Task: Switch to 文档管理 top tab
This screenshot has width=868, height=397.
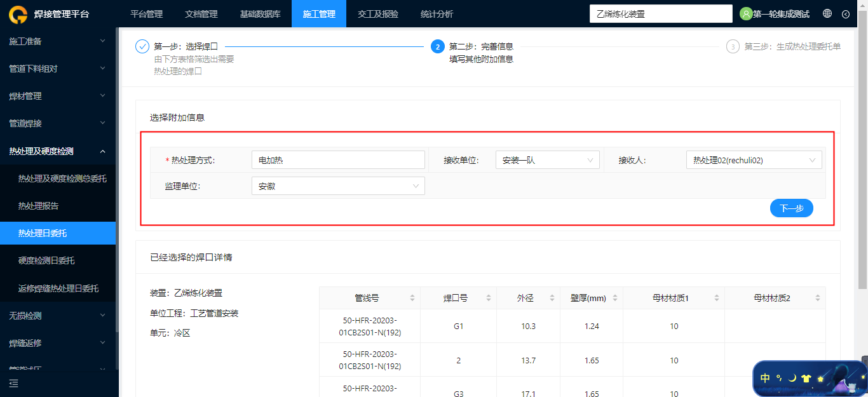Action: (x=201, y=14)
